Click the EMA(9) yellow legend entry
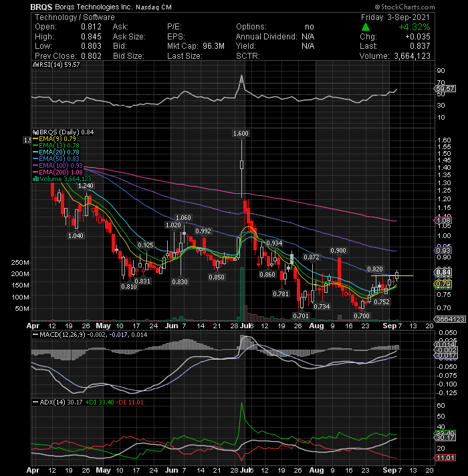The height and width of the screenshot is (476, 468). [55, 139]
